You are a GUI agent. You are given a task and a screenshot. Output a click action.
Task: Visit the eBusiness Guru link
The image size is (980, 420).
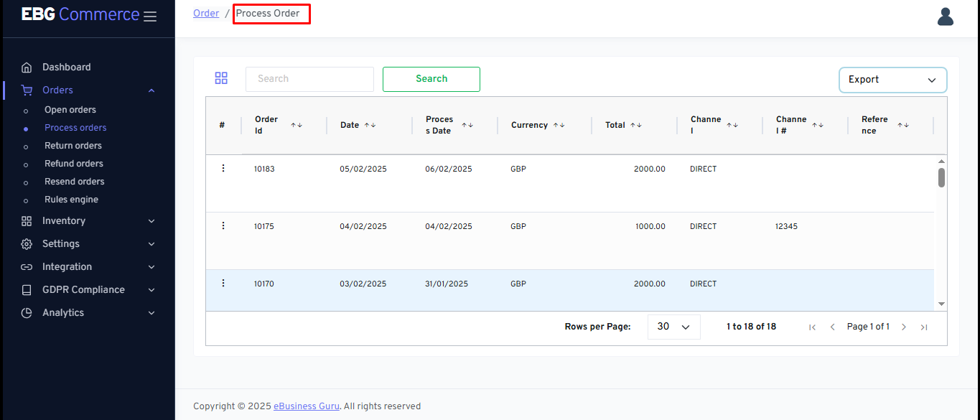pos(306,406)
